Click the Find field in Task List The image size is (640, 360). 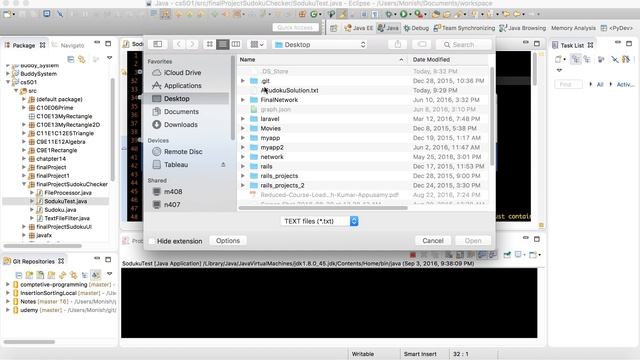568,84
